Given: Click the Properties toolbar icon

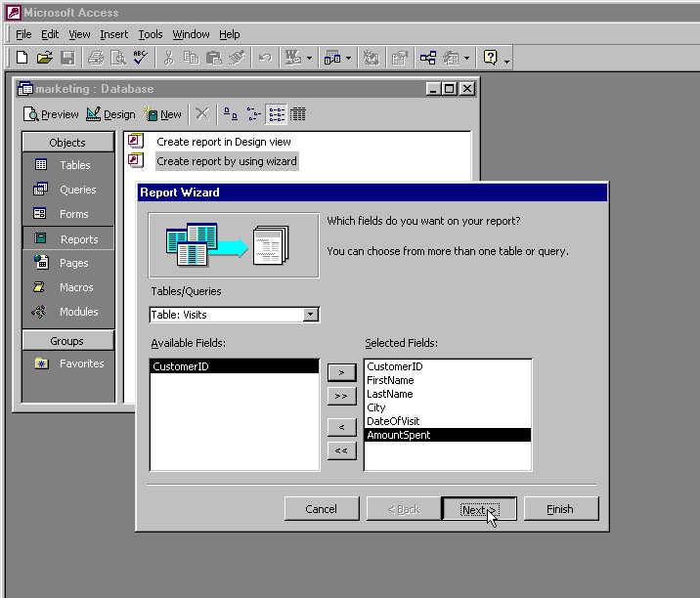Looking at the screenshot, I should coord(399,58).
